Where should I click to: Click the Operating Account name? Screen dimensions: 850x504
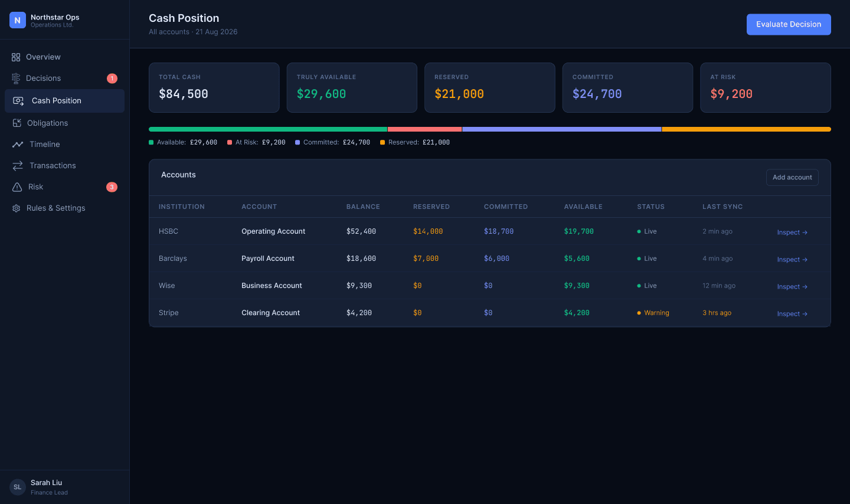273,231
